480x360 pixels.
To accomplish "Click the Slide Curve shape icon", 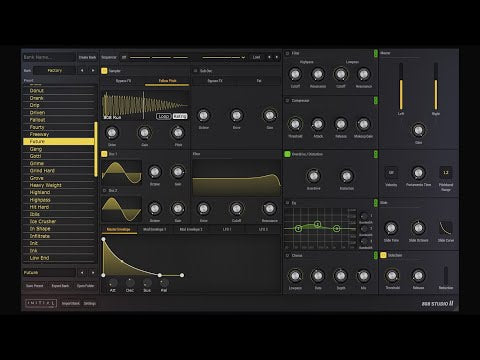I will (x=445, y=228).
